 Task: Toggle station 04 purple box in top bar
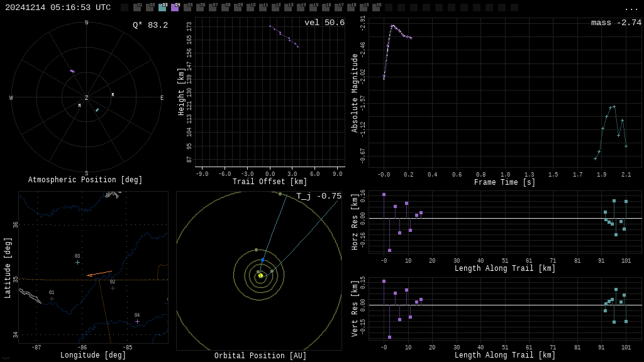click(x=175, y=8)
